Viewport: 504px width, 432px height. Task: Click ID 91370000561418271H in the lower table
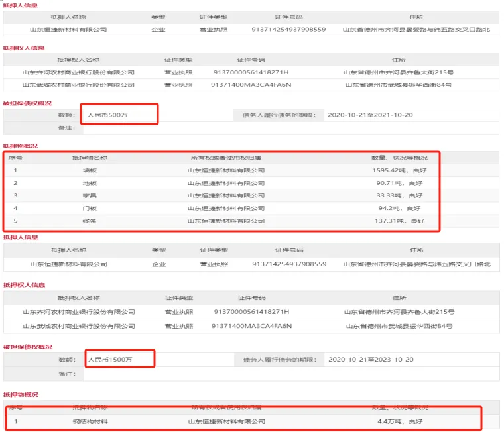click(x=252, y=312)
